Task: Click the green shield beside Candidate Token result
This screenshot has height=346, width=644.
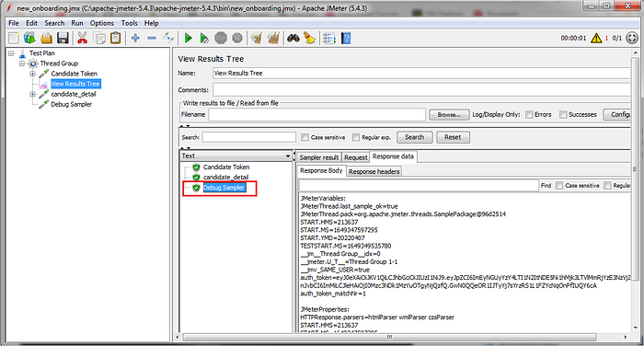Action: click(x=196, y=167)
